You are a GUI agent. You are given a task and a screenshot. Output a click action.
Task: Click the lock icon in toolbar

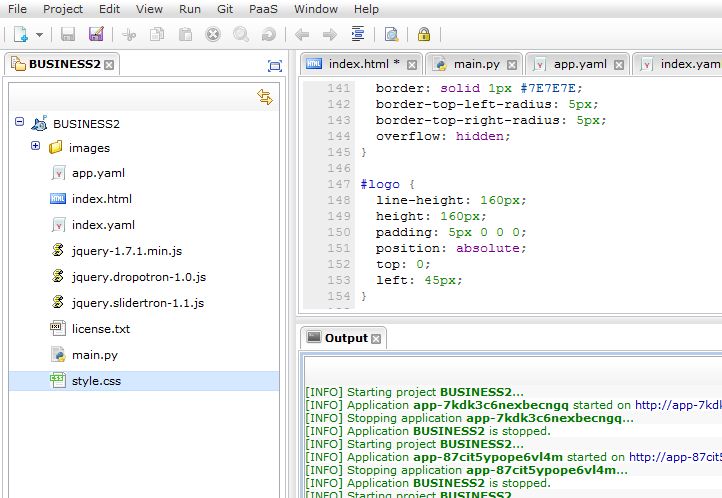pos(424,34)
